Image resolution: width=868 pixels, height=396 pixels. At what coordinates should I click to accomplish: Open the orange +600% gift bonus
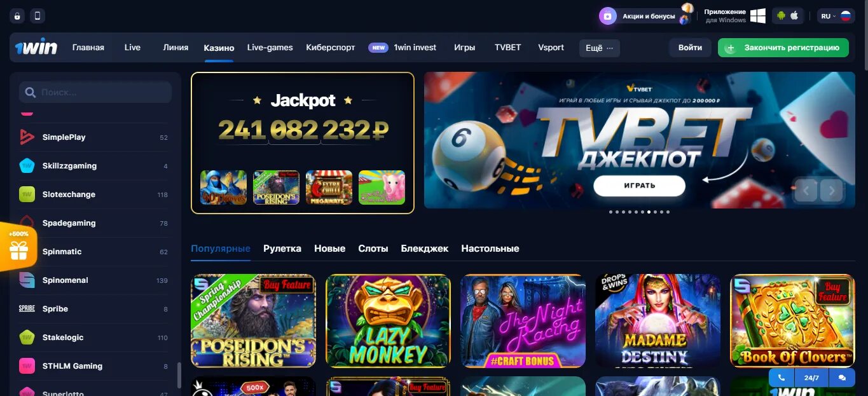click(x=18, y=247)
